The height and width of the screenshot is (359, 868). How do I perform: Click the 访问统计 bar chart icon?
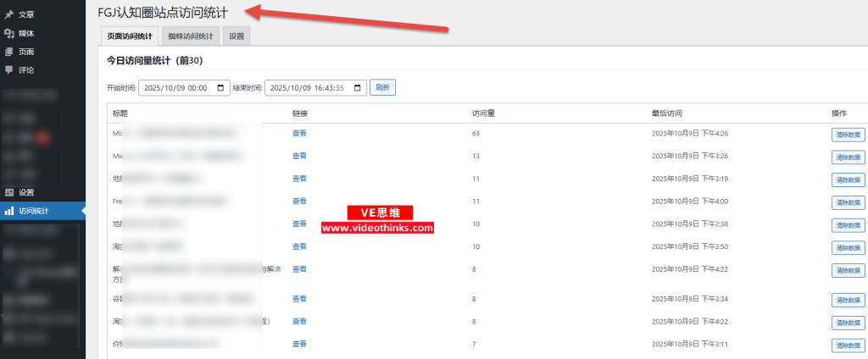click(9, 211)
